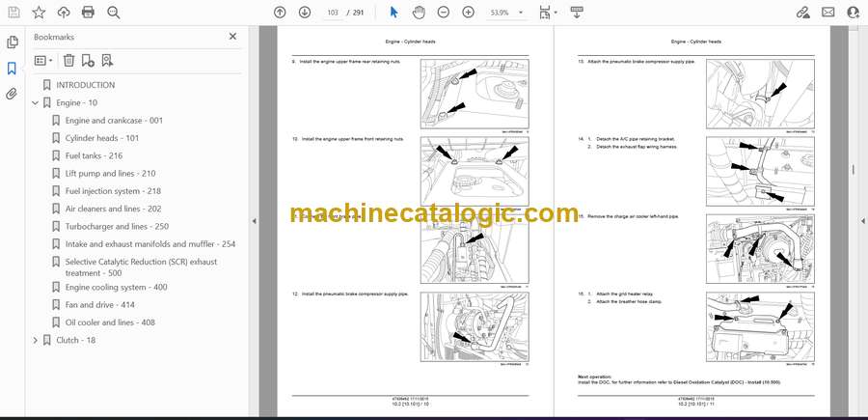
Task: Activate the hand pan tool
Action: [x=419, y=13]
